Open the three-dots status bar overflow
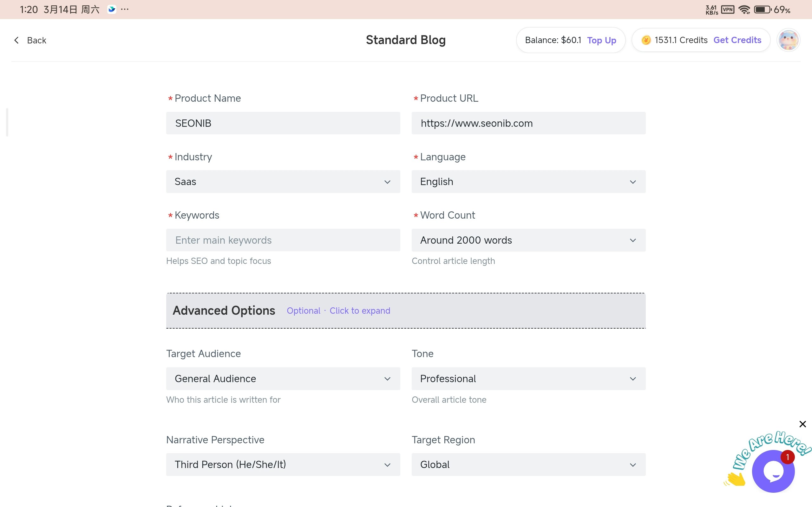 coord(125,10)
